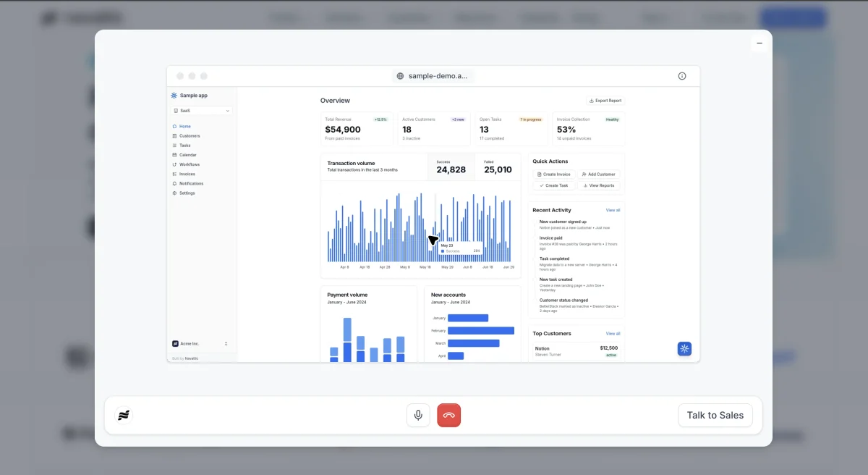Open the Customer status changed activity
Image resolution: width=868 pixels, height=475 pixels.
pyautogui.click(x=579, y=305)
